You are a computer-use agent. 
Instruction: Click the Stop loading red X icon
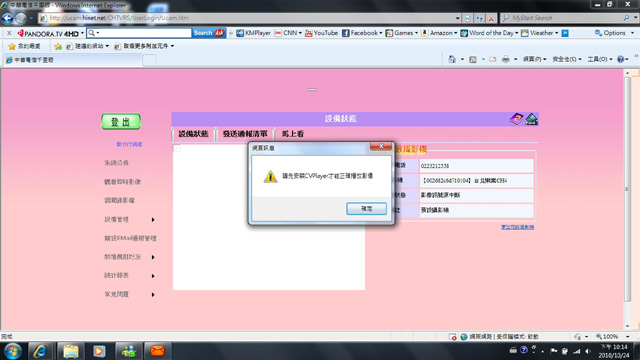click(491, 18)
